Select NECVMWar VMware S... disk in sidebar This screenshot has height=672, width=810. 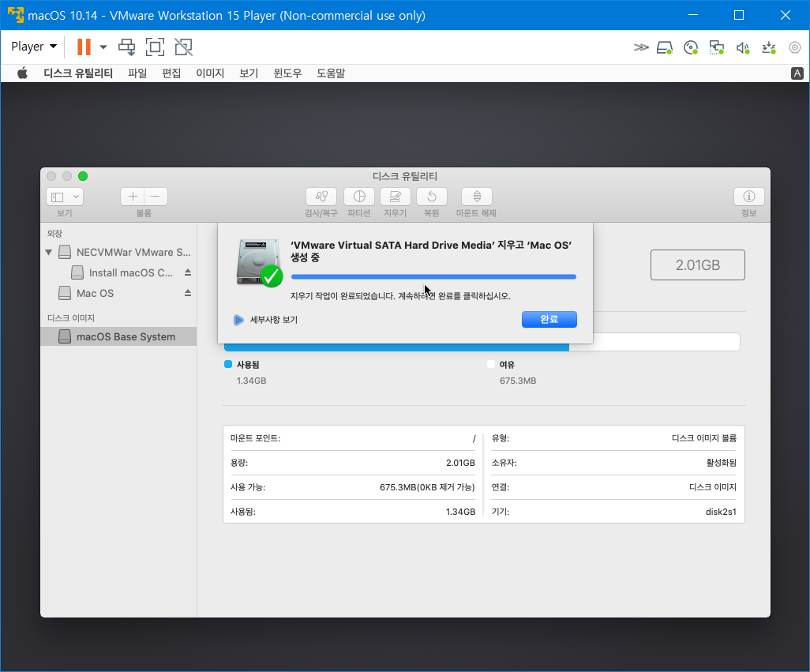[x=118, y=252]
